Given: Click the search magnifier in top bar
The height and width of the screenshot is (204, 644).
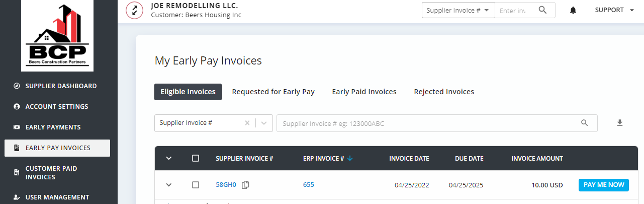Looking at the screenshot, I should click(542, 10).
